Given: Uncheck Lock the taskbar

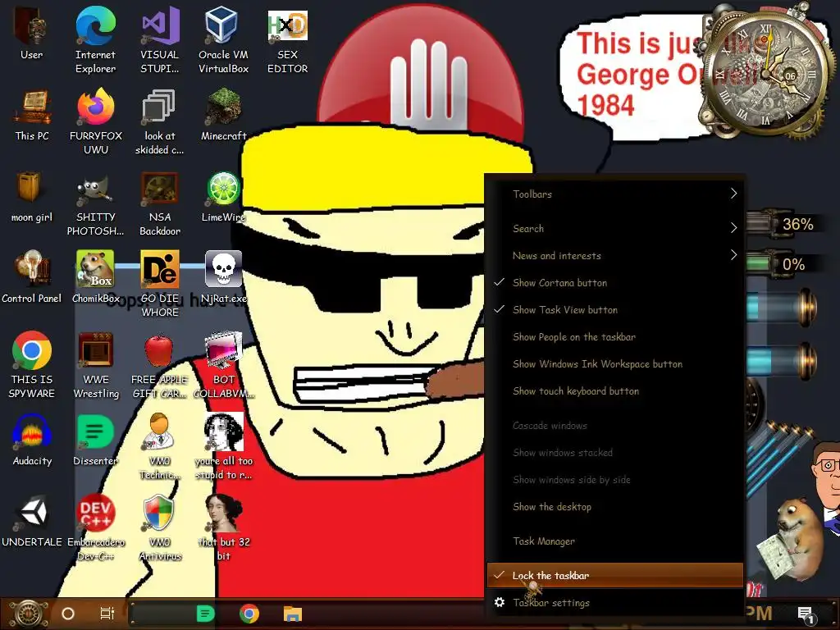Looking at the screenshot, I should click(x=615, y=575).
